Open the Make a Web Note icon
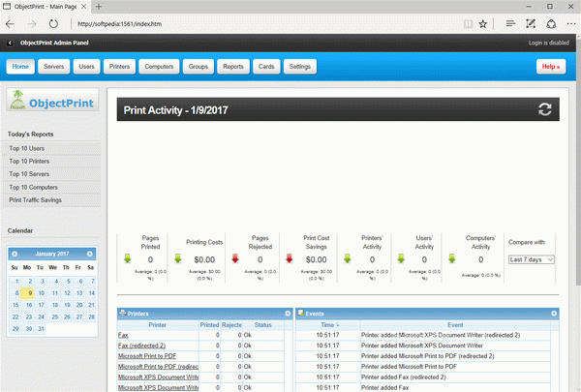This screenshot has width=581, height=392. click(x=531, y=23)
